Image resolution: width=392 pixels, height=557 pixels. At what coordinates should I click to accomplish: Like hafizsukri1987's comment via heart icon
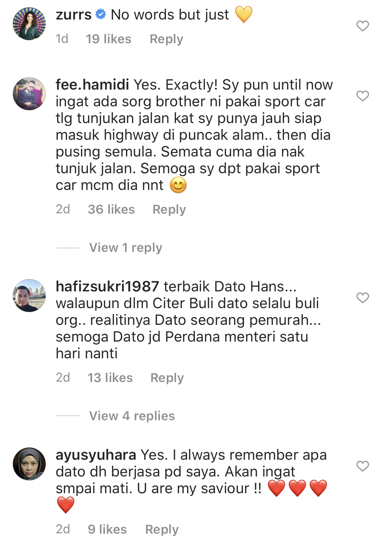(x=362, y=298)
